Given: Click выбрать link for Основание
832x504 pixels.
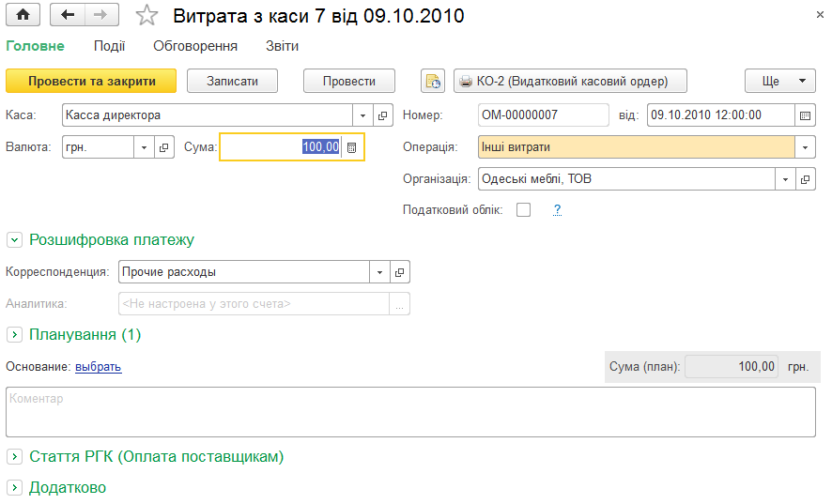Looking at the screenshot, I should 99,367.
